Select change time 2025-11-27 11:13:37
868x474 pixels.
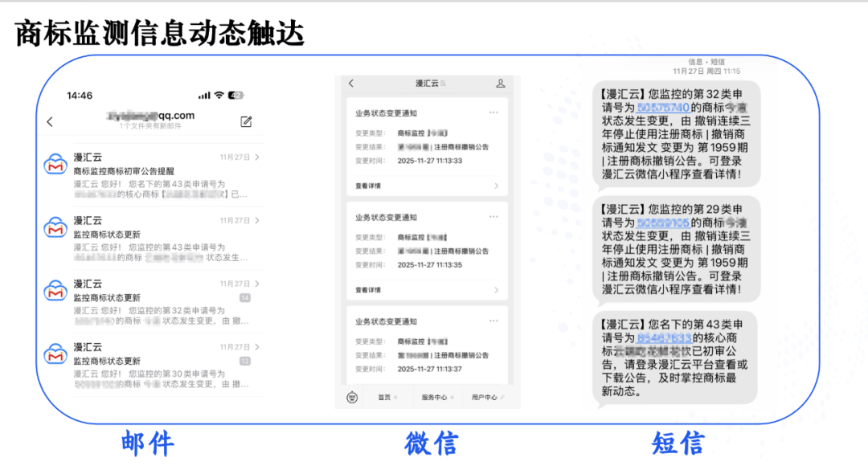[x=429, y=369]
